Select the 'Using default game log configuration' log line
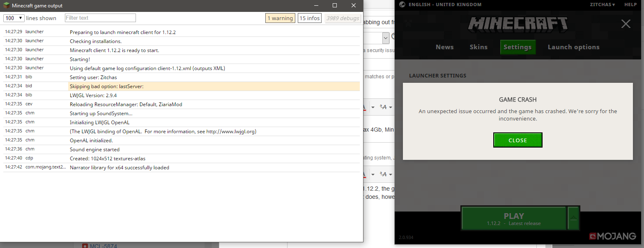Screen dimensions: 644x248 (x=182, y=68)
